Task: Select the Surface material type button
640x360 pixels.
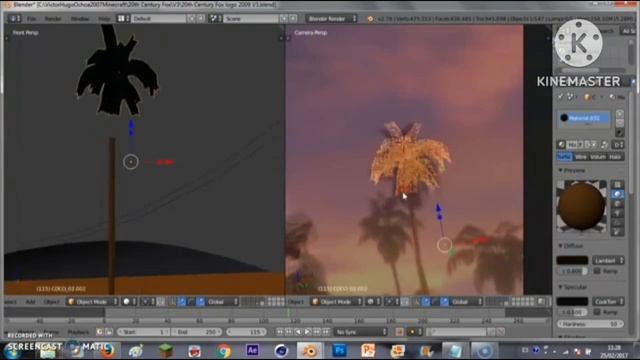Action: click(x=564, y=156)
